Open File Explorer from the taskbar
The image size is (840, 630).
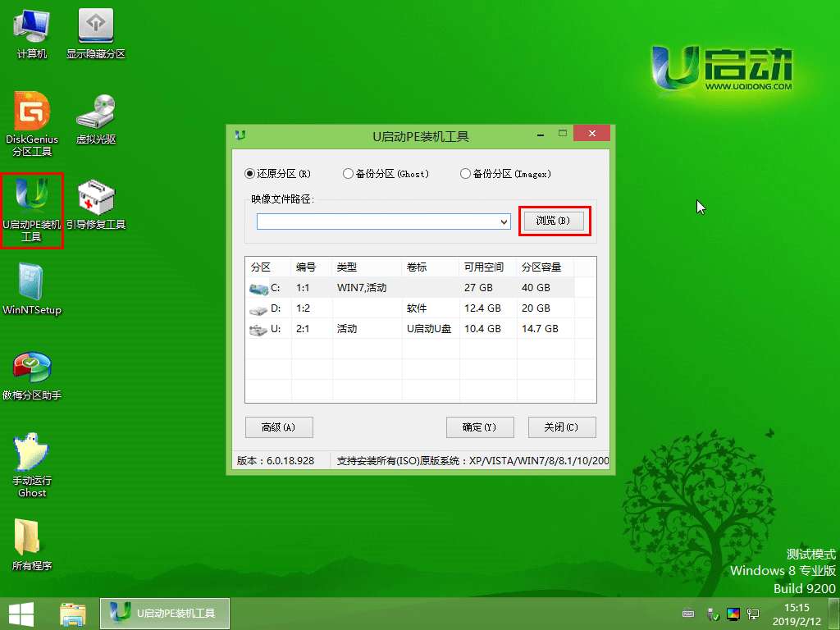coord(73,614)
